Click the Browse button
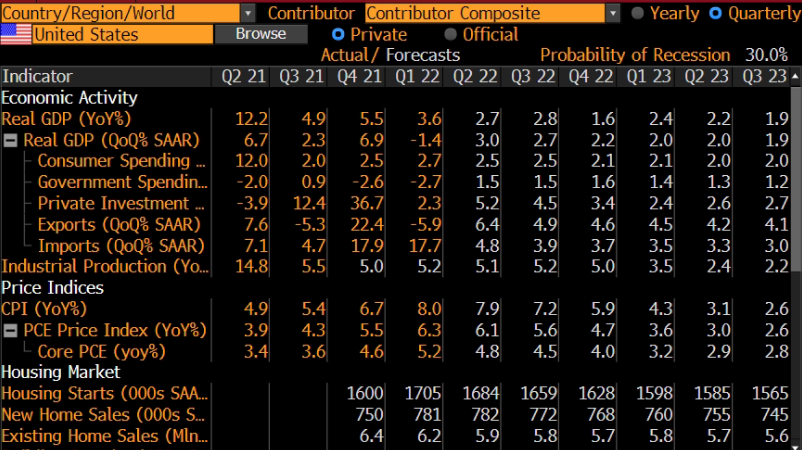 (x=261, y=34)
